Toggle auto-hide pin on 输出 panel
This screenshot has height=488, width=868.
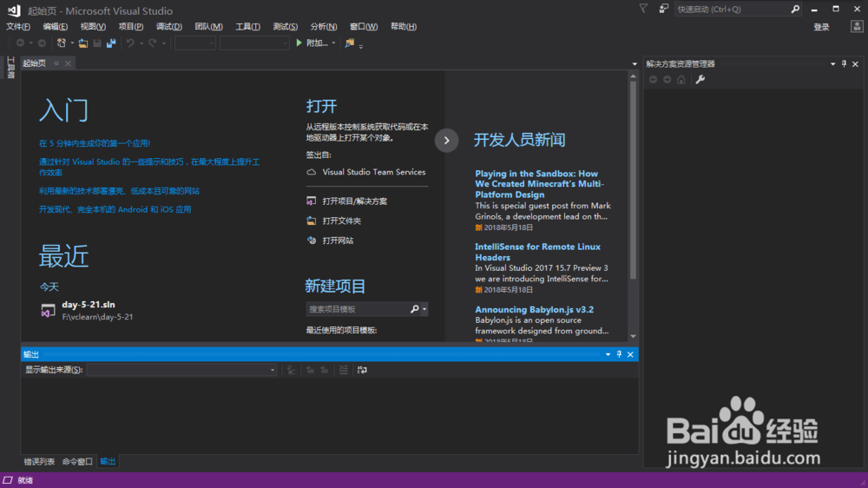click(x=619, y=354)
